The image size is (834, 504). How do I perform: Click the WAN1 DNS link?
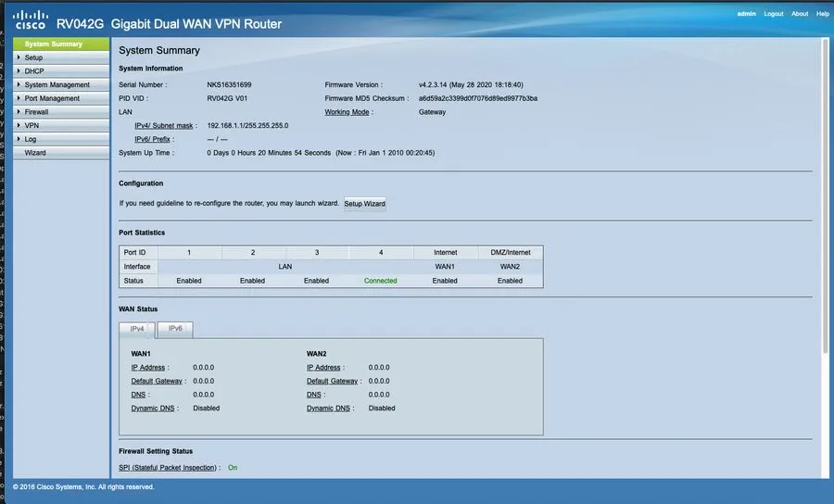tap(138, 395)
